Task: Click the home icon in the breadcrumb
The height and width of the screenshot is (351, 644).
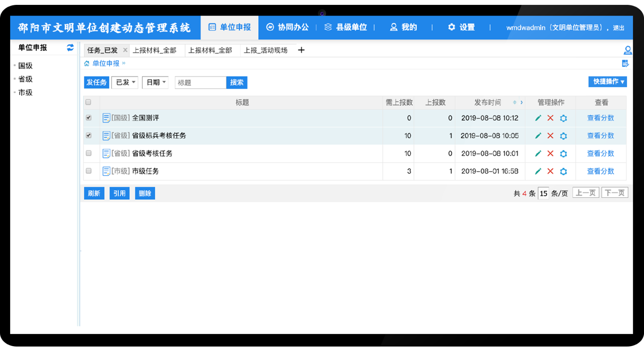Action: click(x=87, y=63)
